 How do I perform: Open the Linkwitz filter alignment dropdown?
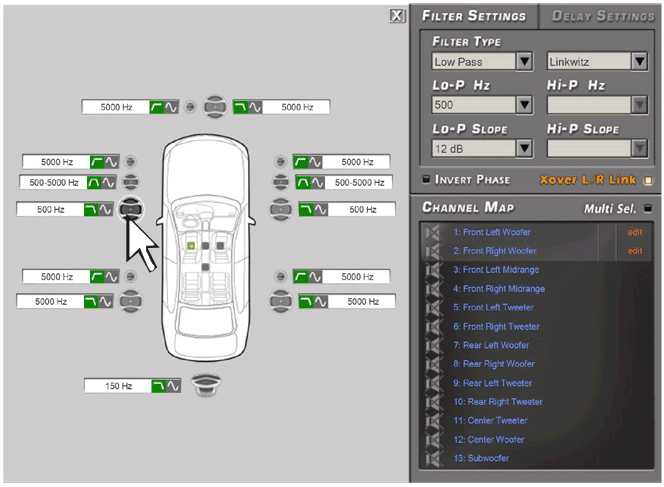(639, 62)
